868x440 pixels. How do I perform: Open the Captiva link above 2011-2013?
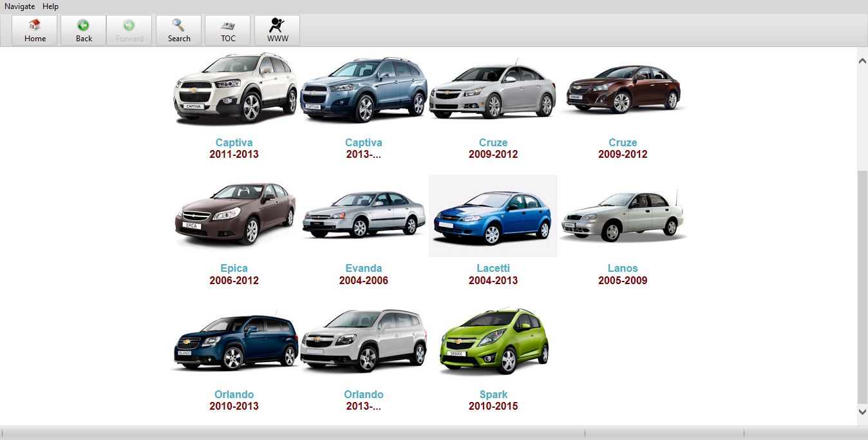[x=234, y=142]
